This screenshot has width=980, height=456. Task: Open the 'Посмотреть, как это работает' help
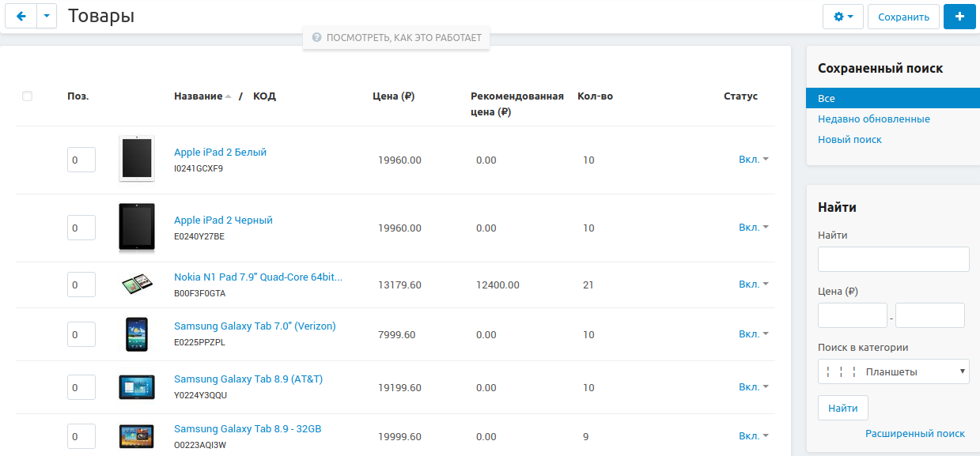click(396, 37)
